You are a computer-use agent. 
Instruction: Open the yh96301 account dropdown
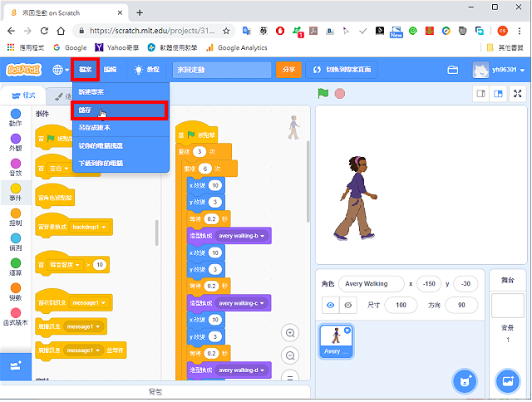499,70
